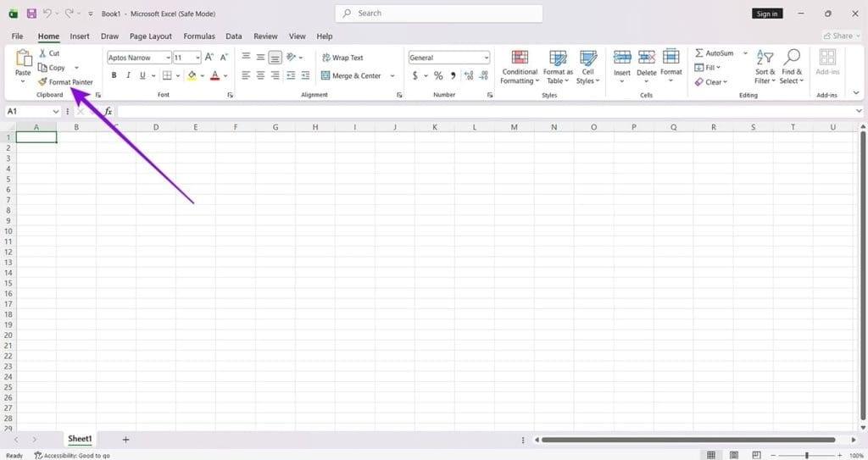Switch to the Insert tab

79,36
